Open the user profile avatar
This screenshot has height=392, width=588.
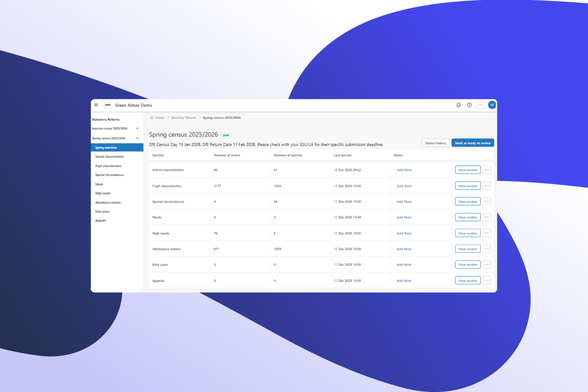pos(492,105)
